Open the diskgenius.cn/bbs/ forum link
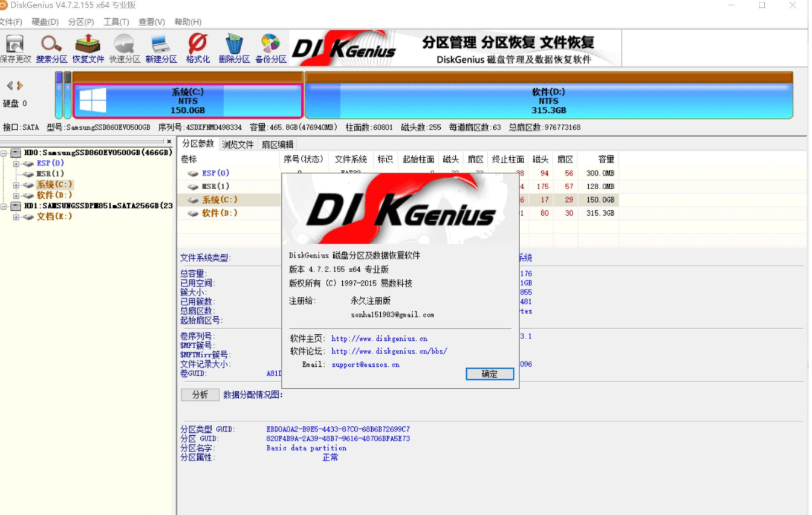 point(389,351)
